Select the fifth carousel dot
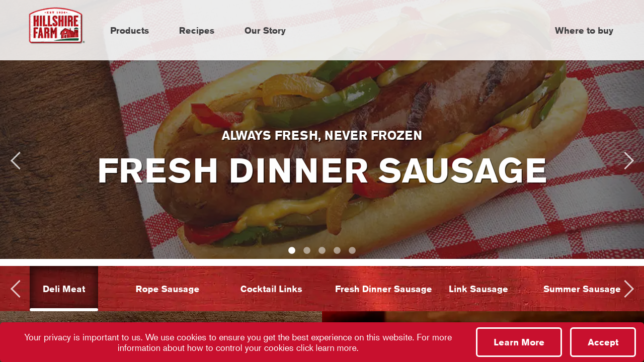644x362 pixels. (352, 250)
